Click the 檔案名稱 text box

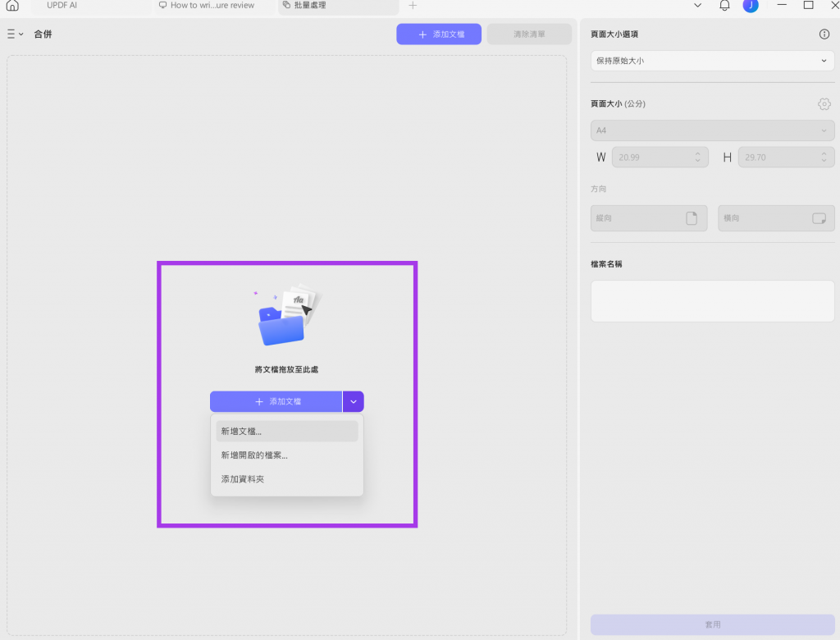point(713,301)
